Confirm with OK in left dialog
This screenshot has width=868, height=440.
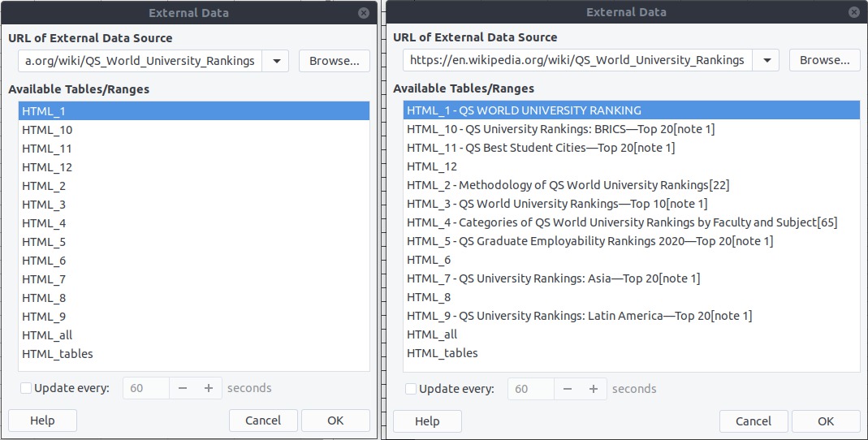tap(335, 421)
